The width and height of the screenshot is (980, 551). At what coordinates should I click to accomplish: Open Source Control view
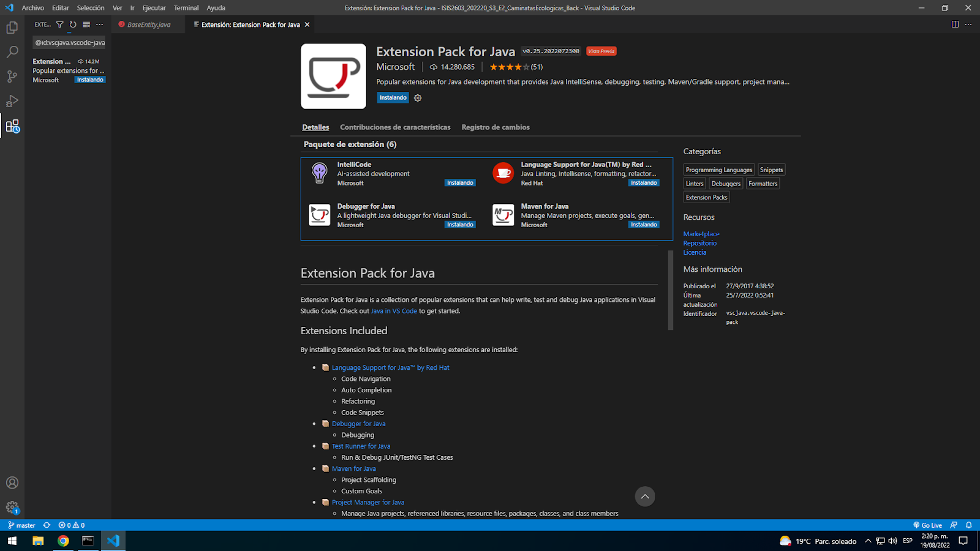pyautogui.click(x=12, y=77)
